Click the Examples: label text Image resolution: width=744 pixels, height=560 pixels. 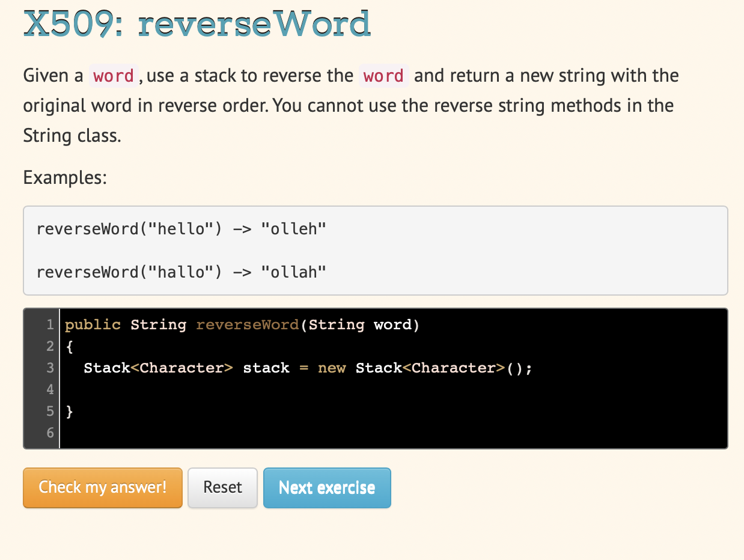[64, 177]
